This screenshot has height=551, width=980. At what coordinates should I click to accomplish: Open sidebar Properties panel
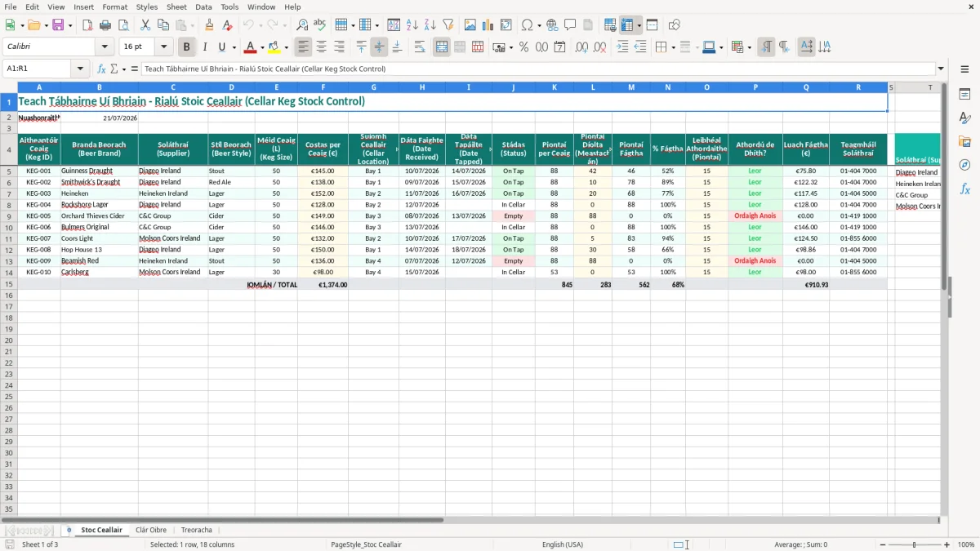pos(964,95)
